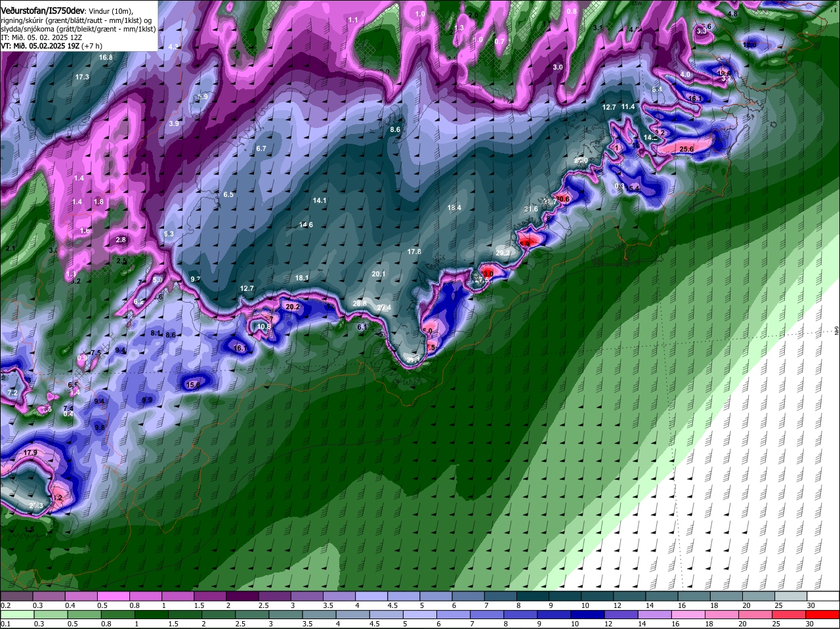The image size is (840, 629).
Task: Click the map value 16.8
Action: pyautogui.click(x=106, y=58)
